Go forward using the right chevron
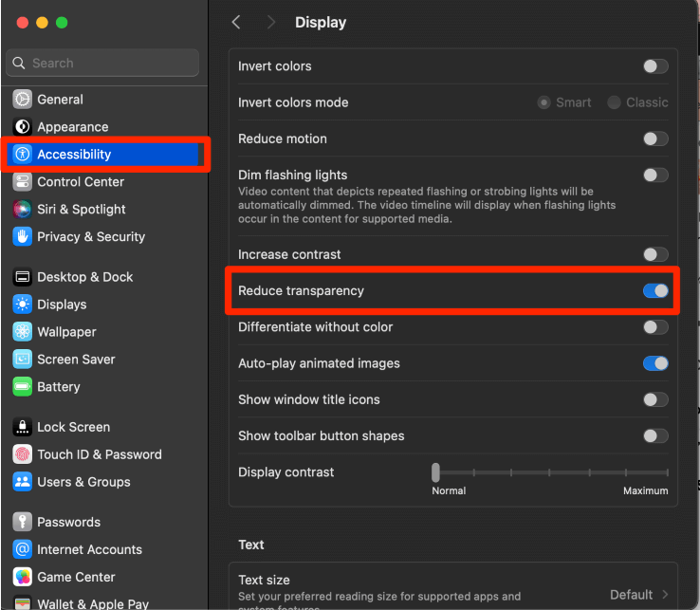 271,22
